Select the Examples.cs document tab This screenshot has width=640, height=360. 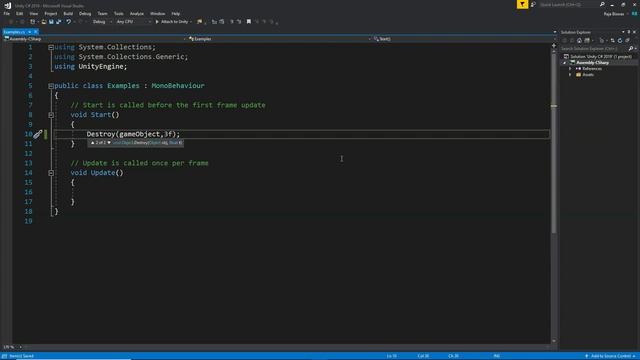[14, 32]
